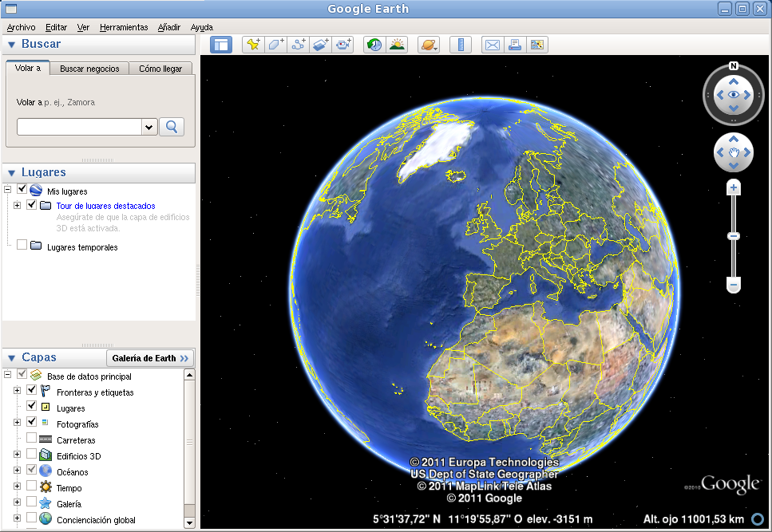This screenshot has width=772, height=532.
Task: Switch to the Cómo llegar tab
Action: 160,69
